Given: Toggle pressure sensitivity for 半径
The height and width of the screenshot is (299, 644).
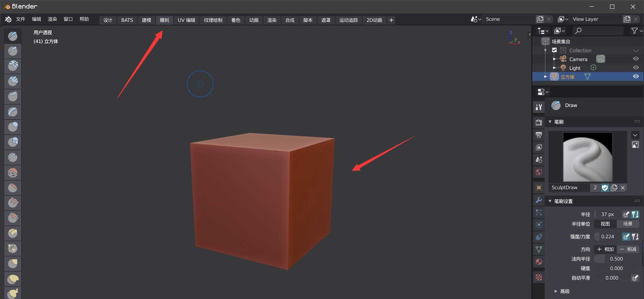Looking at the screenshot, I should coord(626,214).
